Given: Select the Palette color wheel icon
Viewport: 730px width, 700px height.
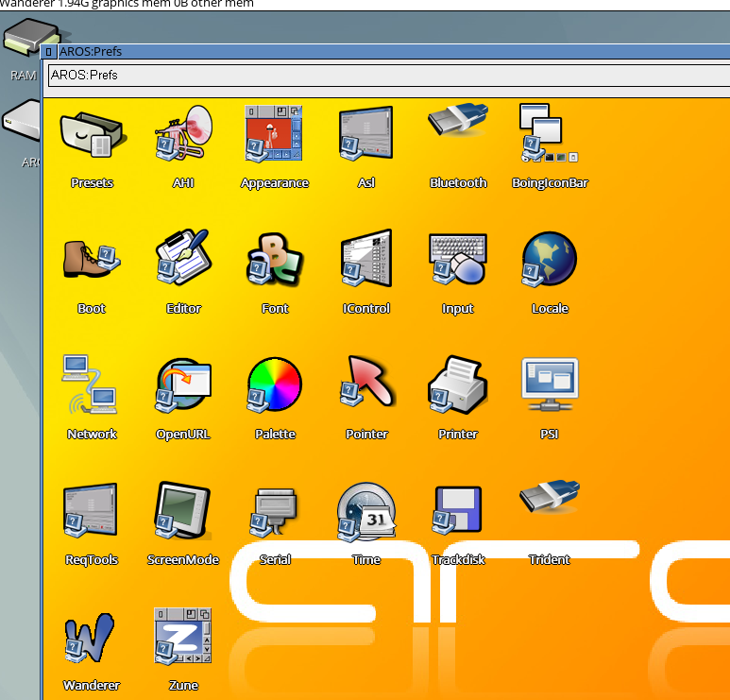Looking at the screenshot, I should (x=274, y=384).
